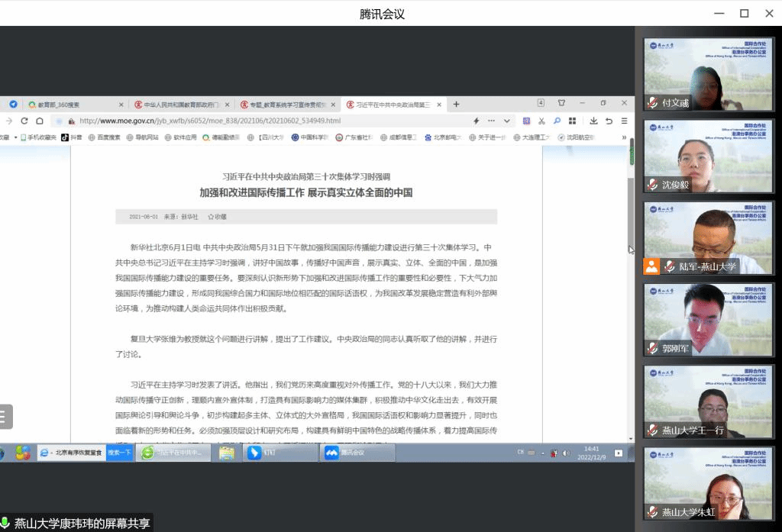Click the muted mic icon on 王一行's thumbnail
This screenshot has height=532, width=782.
pyautogui.click(x=652, y=430)
